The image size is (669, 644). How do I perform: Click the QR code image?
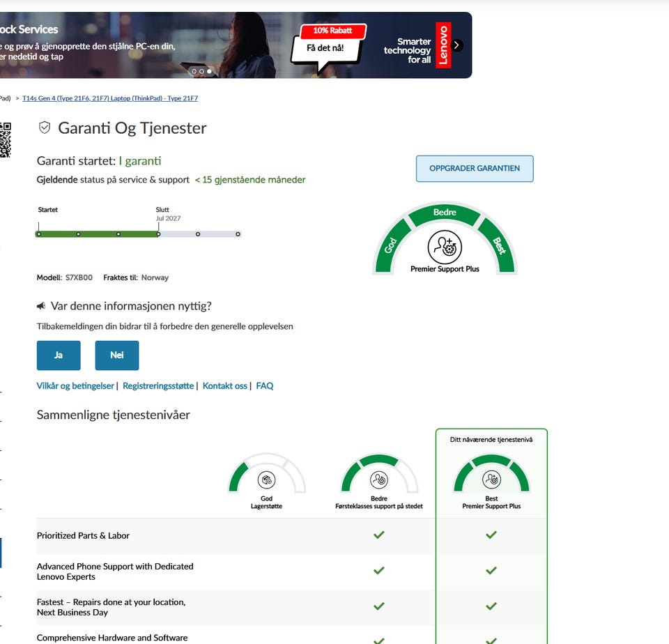tap(5, 140)
